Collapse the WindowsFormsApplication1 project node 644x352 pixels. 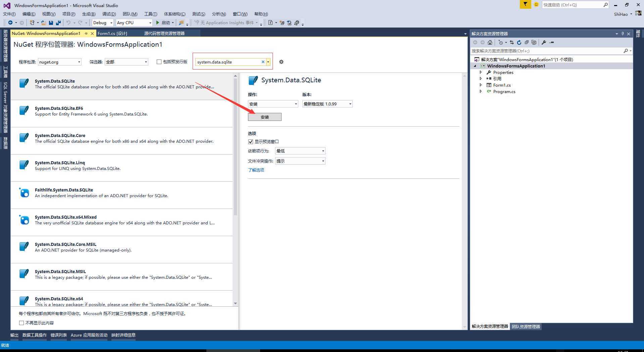click(475, 66)
